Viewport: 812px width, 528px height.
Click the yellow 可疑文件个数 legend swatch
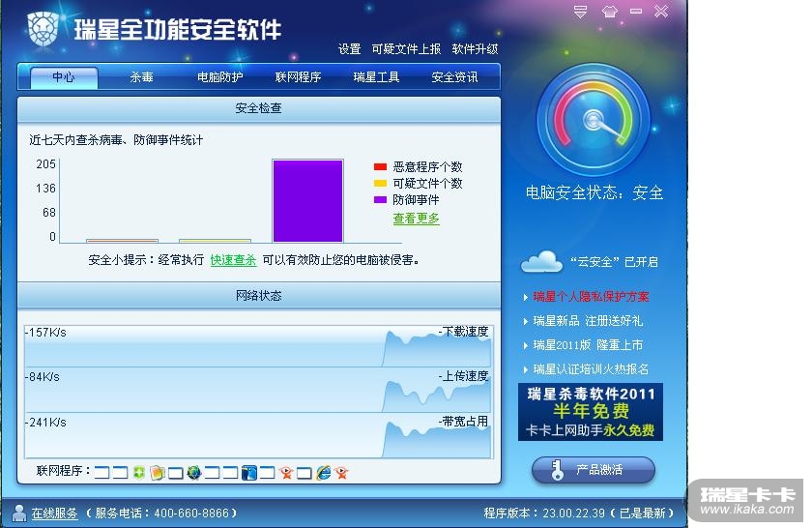(380, 184)
